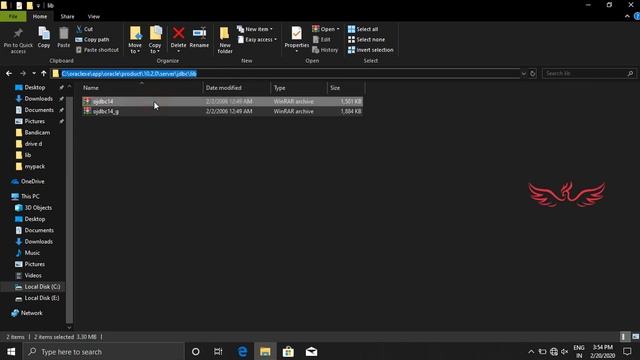Image resolution: width=640 pixels, height=360 pixels.
Task: Open Local Disk (E:)
Action: click(42, 298)
